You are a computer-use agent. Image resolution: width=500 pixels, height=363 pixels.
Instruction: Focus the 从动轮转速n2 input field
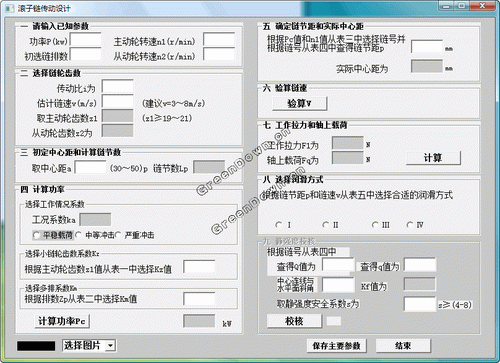click(219, 54)
